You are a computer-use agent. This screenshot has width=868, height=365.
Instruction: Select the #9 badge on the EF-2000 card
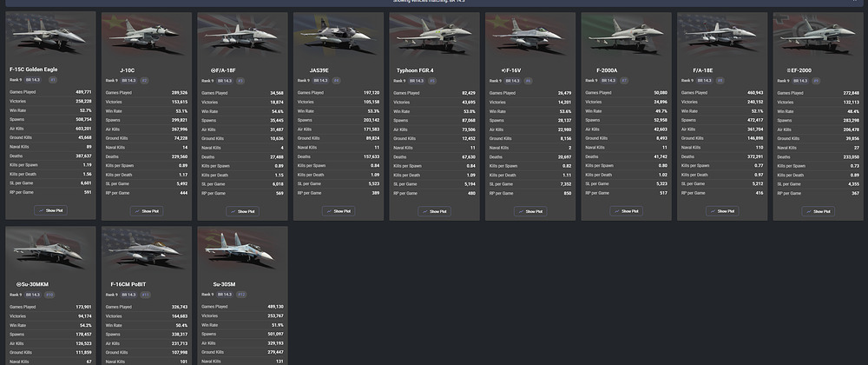[x=816, y=80]
